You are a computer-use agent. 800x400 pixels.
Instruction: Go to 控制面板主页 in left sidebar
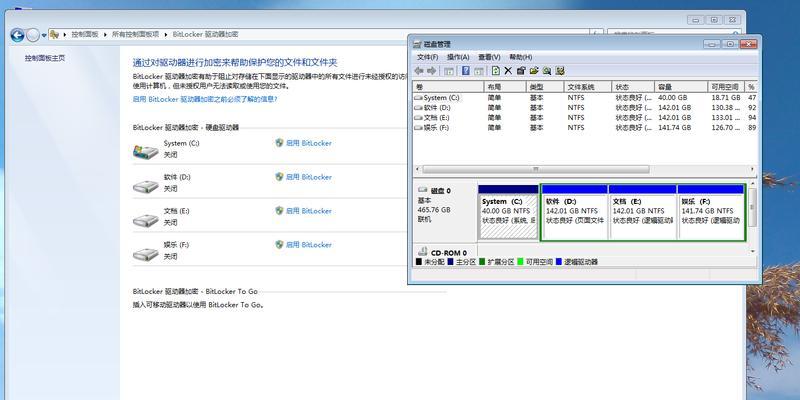click(45, 58)
